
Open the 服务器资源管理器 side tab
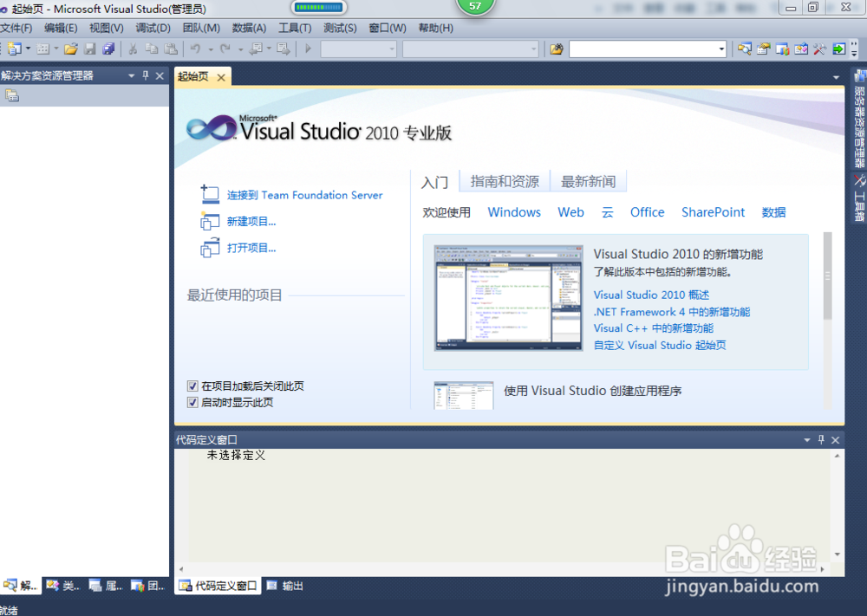tap(858, 119)
